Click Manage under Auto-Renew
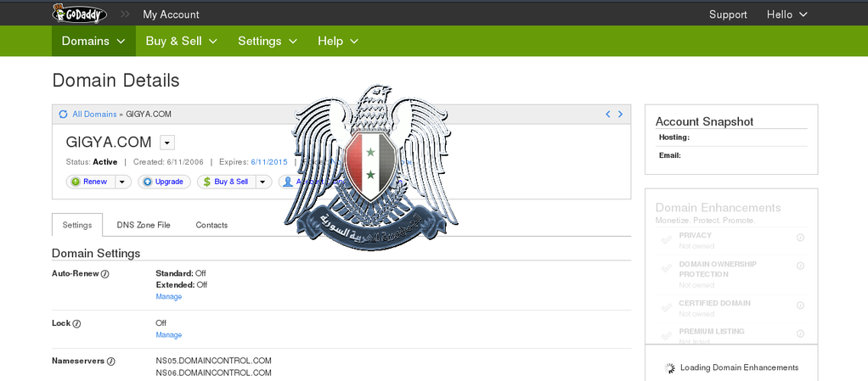The width and height of the screenshot is (868, 381). click(x=169, y=297)
